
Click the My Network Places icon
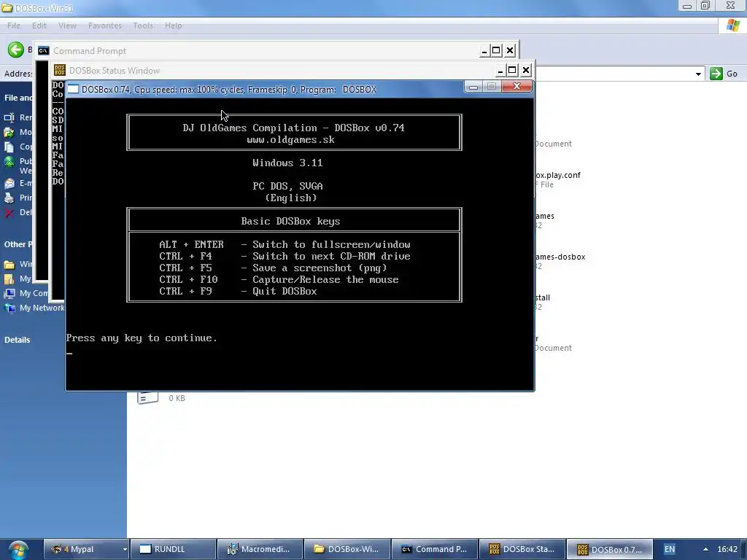click(x=9, y=308)
